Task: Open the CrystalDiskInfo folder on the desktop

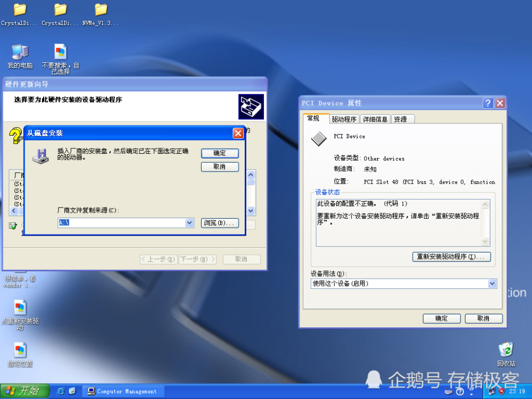Action: point(19,11)
